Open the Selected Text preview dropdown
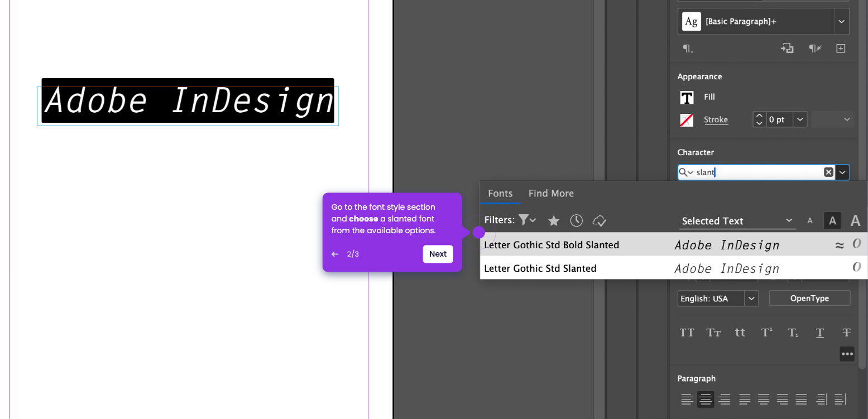Viewport: 868px width, 419px height. coord(737,221)
